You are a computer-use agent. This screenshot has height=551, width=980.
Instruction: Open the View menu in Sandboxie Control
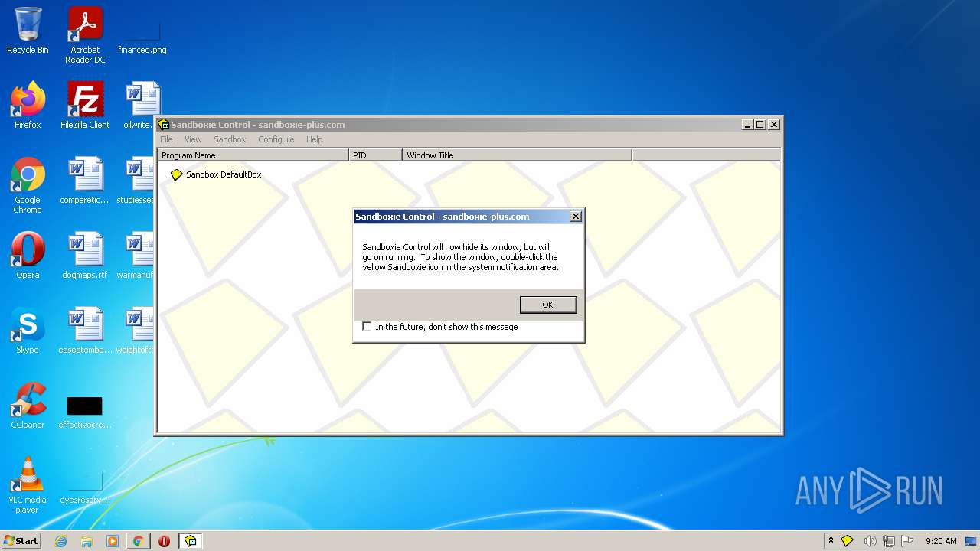click(x=193, y=139)
